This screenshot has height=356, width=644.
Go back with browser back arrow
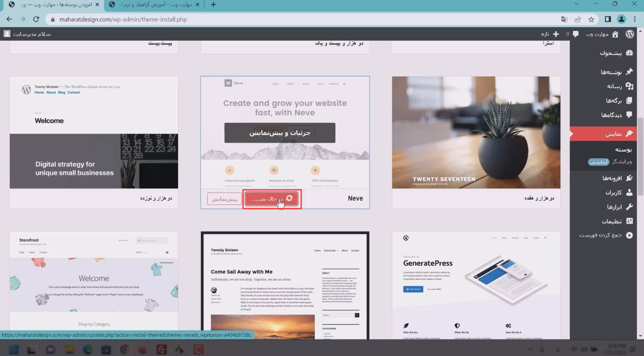[x=9, y=19]
